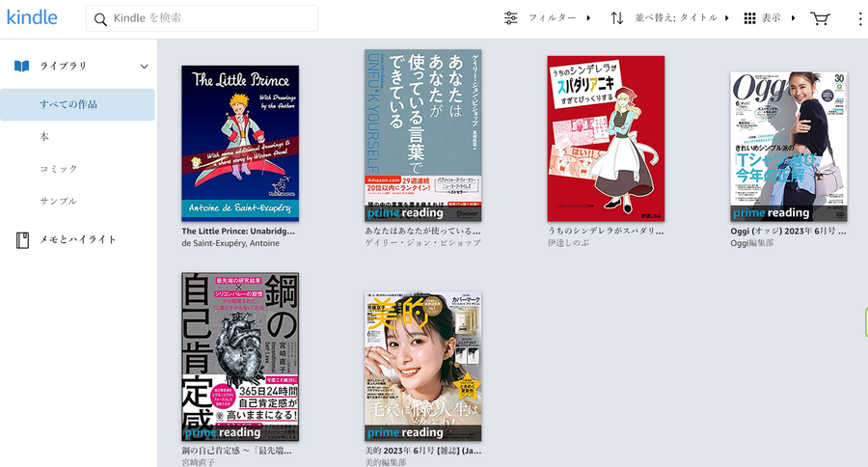This screenshot has height=467, width=868.
Task: Click title 鋼の自己肯定感 ～「最先端...
Action: 237,451
